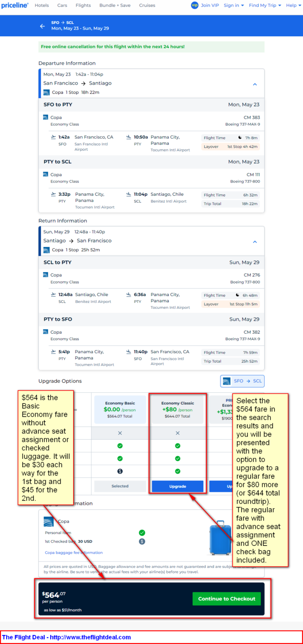Click the VIP badge icon
Viewport: 303px width, 644px height.
pyautogui.click(x=194, y=5)
